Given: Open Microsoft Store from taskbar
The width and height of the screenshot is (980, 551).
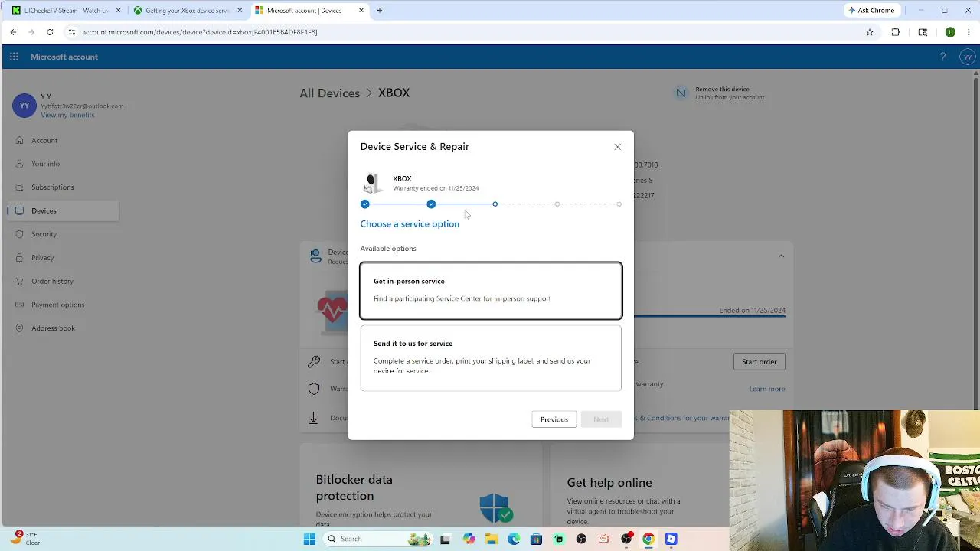Looking at the screenshot, I should click(536, 539).
